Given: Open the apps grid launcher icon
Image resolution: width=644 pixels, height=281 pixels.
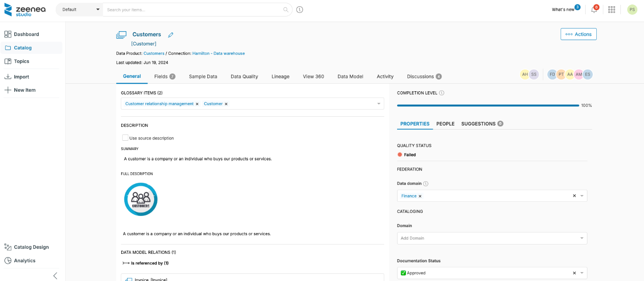Looking at the screenshot, I should (x=611, y=9).
